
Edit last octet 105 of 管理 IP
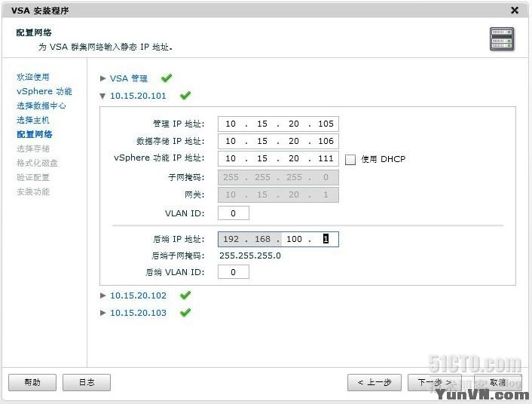(326, 124)
